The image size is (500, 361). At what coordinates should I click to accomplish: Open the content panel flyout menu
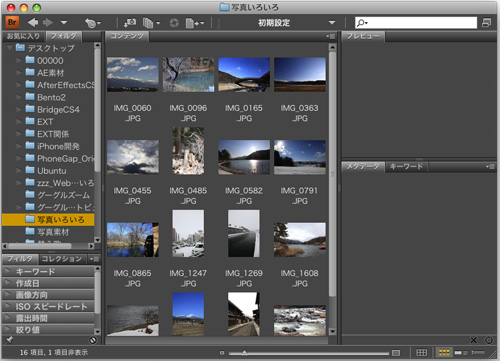click(330, 36)
